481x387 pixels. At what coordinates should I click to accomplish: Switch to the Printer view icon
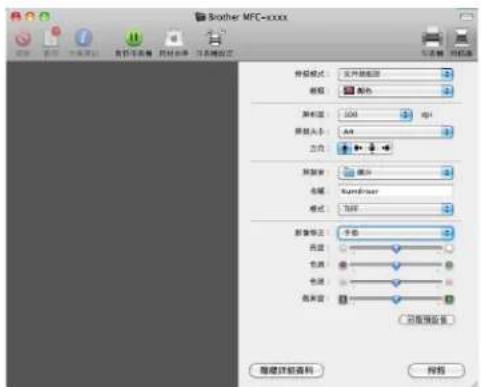[432, 38]
